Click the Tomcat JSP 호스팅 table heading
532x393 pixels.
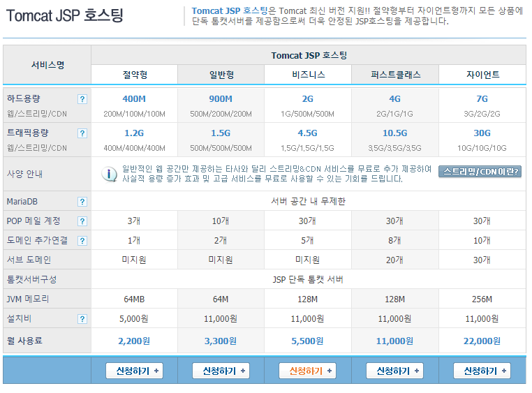[x=309, y=55]
